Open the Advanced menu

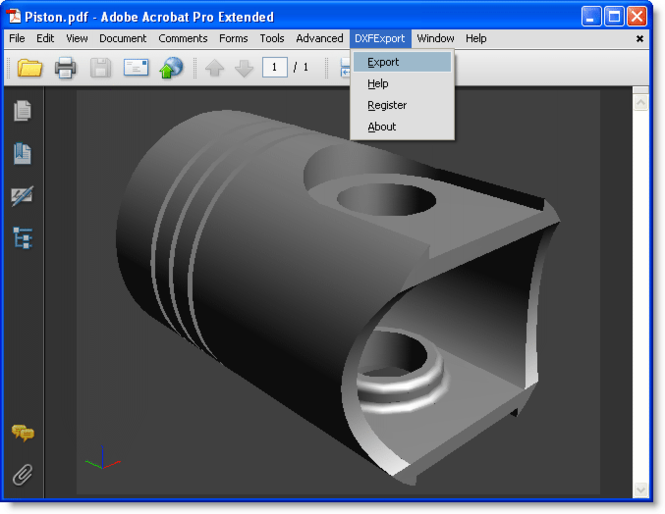319,38
